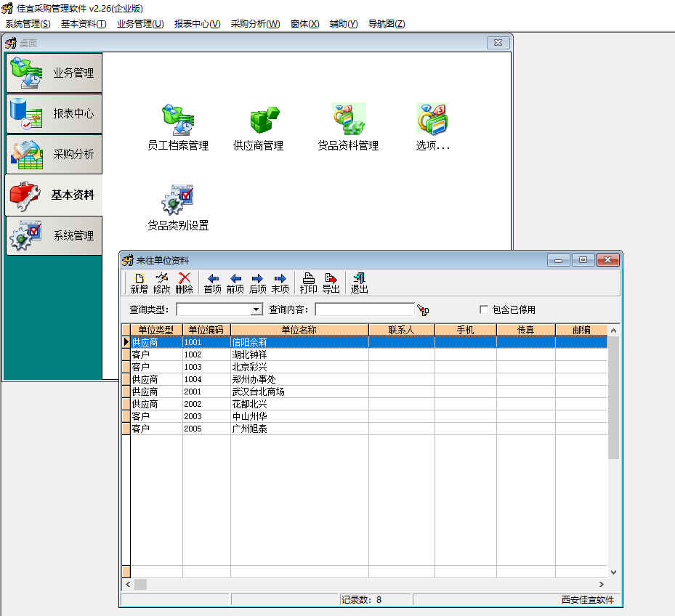
Task: Sort by the 单位名称 column header
Action: coord(299,330)
